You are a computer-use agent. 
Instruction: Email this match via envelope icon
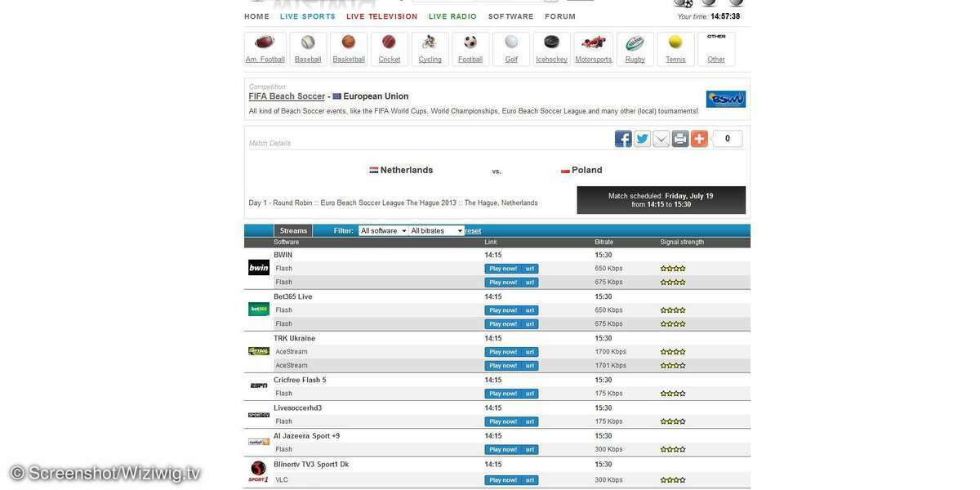click(x=661, y=139)
